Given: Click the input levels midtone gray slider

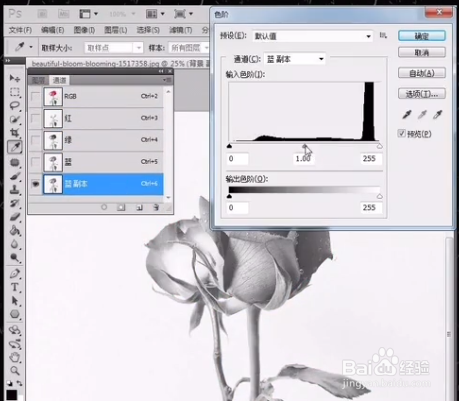Looking at the screenshot, I should coord(304,146).
